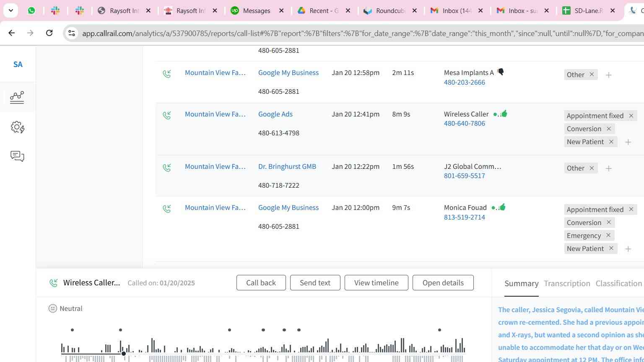Switch to the WhatsApp browser tab
The image size is (644, 362).
coord(31,10)
